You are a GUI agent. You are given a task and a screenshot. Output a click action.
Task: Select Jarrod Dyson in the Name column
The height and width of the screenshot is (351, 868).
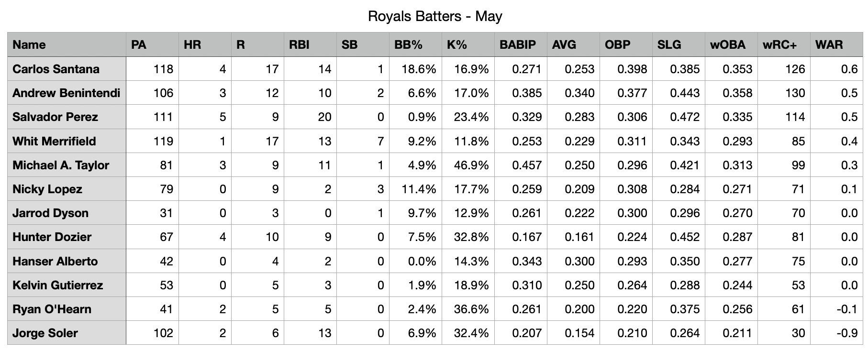pyautogui.click(x=50, y=213)
